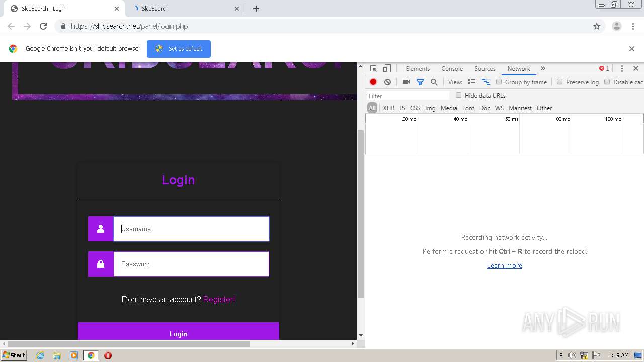
Task: View site info via padlock icon
Action: (63, 26)
